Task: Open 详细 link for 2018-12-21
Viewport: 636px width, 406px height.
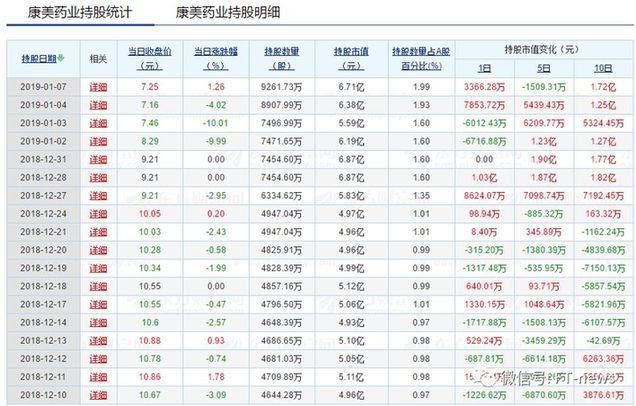Action: [x=98, y=232]
